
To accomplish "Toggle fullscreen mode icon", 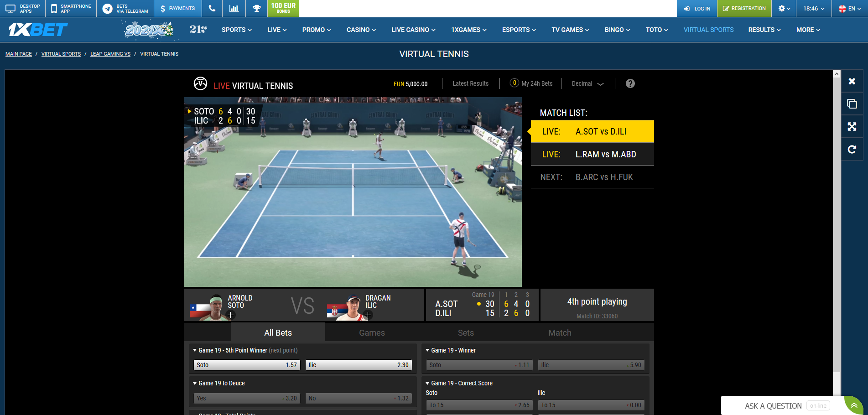I will click(x=852, y=127).
